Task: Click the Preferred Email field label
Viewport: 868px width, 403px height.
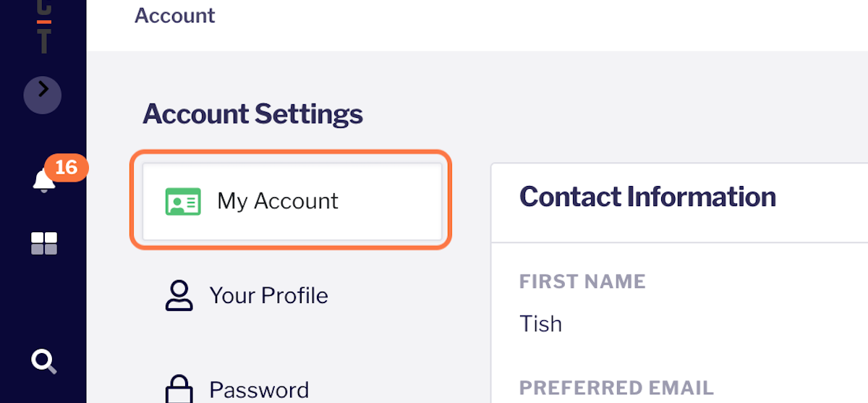Action: tap(616, 388)
